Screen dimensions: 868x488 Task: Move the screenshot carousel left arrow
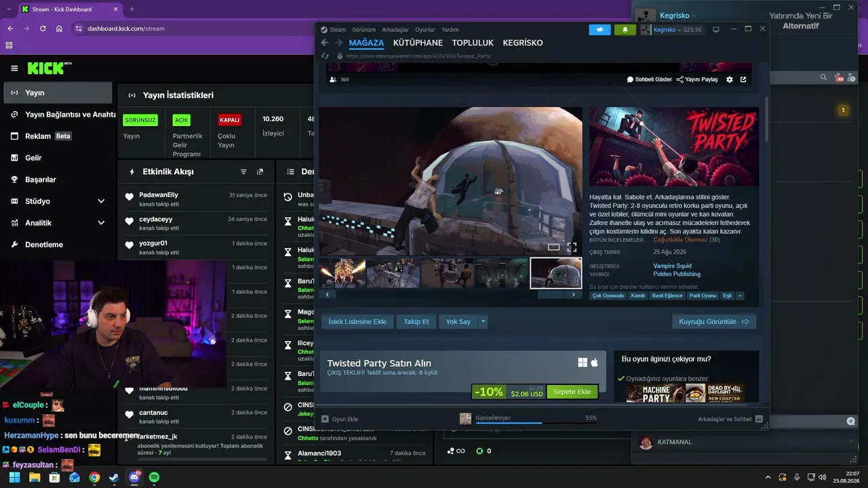328,295
